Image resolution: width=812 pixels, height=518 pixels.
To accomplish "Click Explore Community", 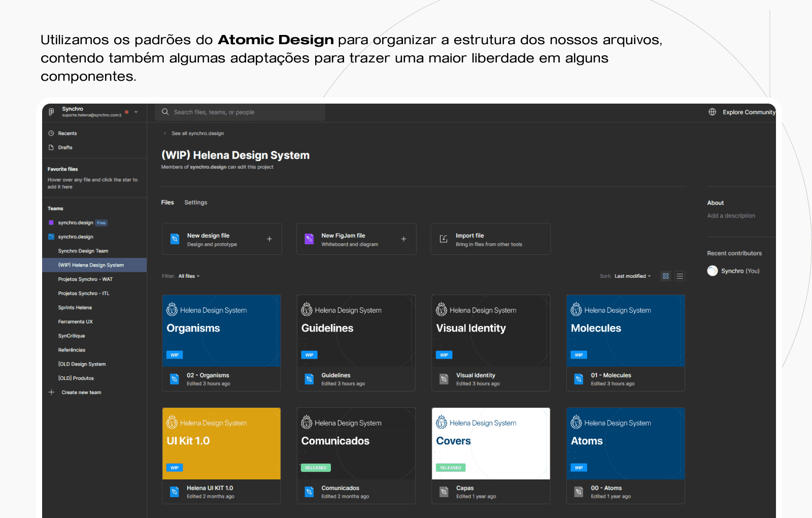I will click(x=749, y=112).
